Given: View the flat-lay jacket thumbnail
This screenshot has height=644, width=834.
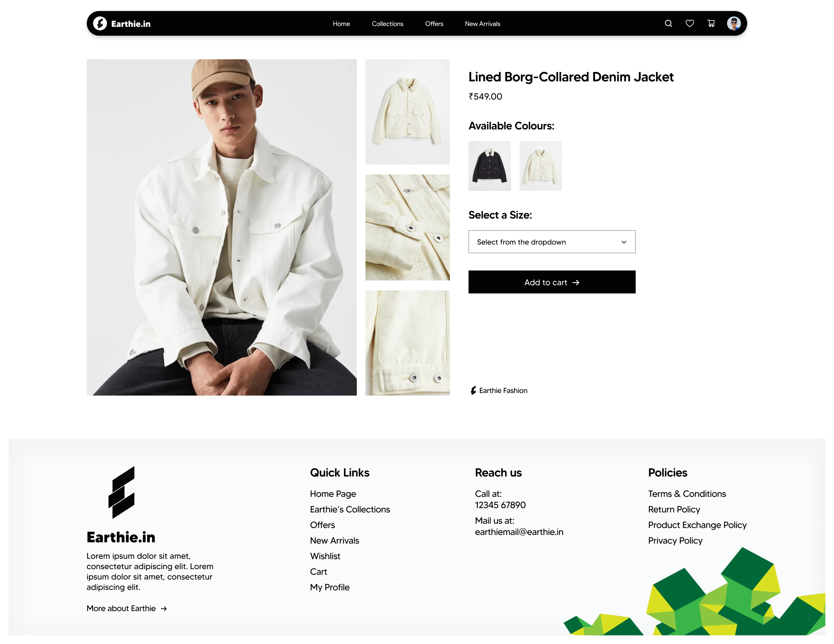Looking at the screenshot, I should click(407, 112).
